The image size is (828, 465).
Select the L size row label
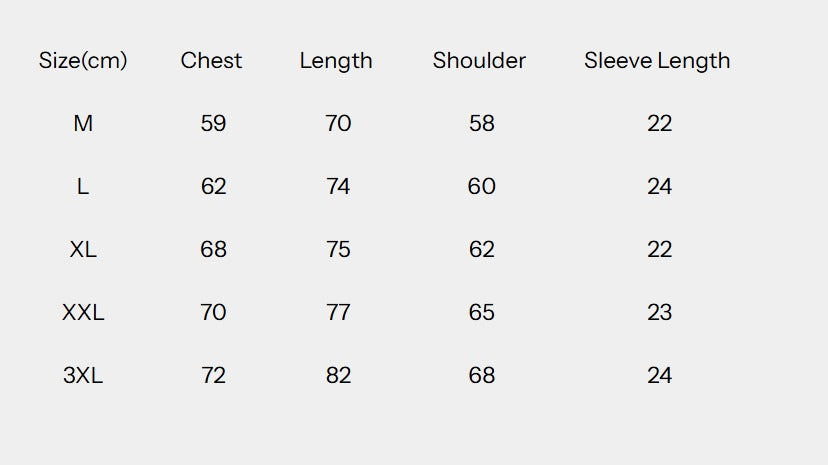point(83,186)
